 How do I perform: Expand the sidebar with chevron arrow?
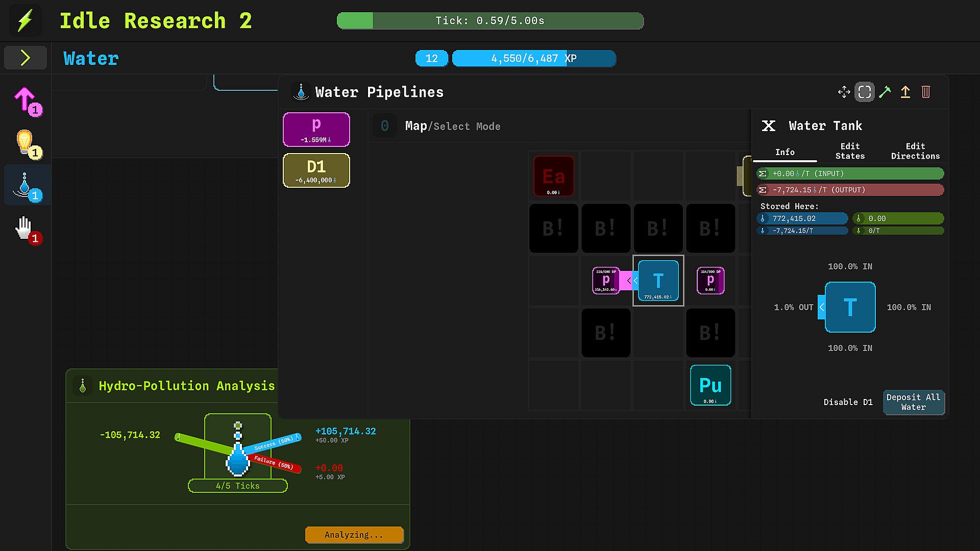[x=26, y=58]
